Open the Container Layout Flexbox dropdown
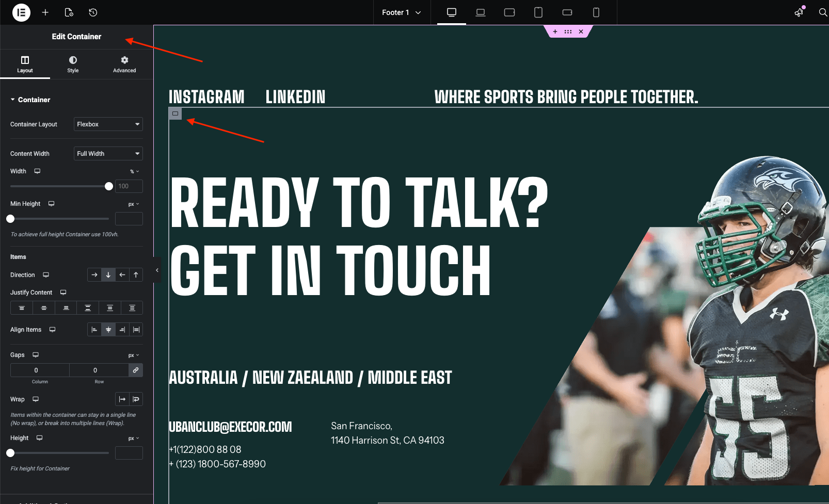The image size is (829, 504). click(x=108, y=124)
